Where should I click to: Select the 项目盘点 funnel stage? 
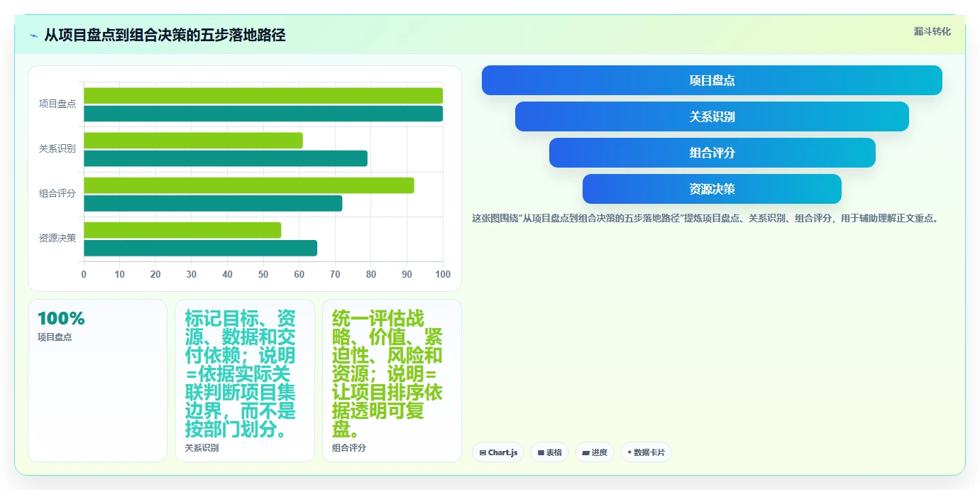tap(712, 80)
